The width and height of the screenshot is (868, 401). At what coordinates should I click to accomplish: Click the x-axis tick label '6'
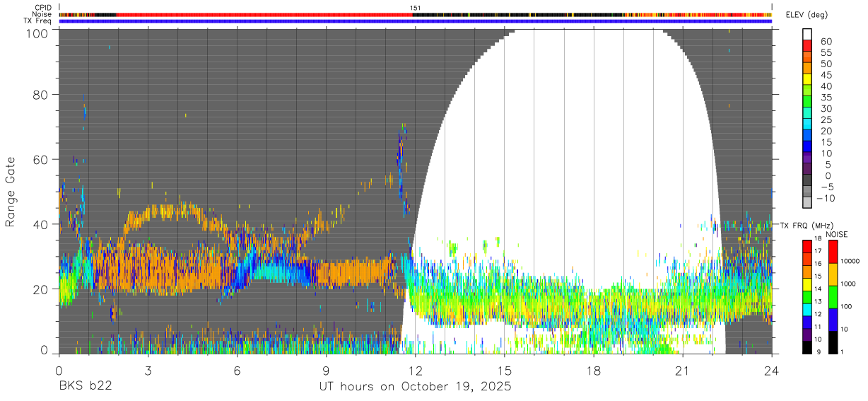click(x=237, y=370)
